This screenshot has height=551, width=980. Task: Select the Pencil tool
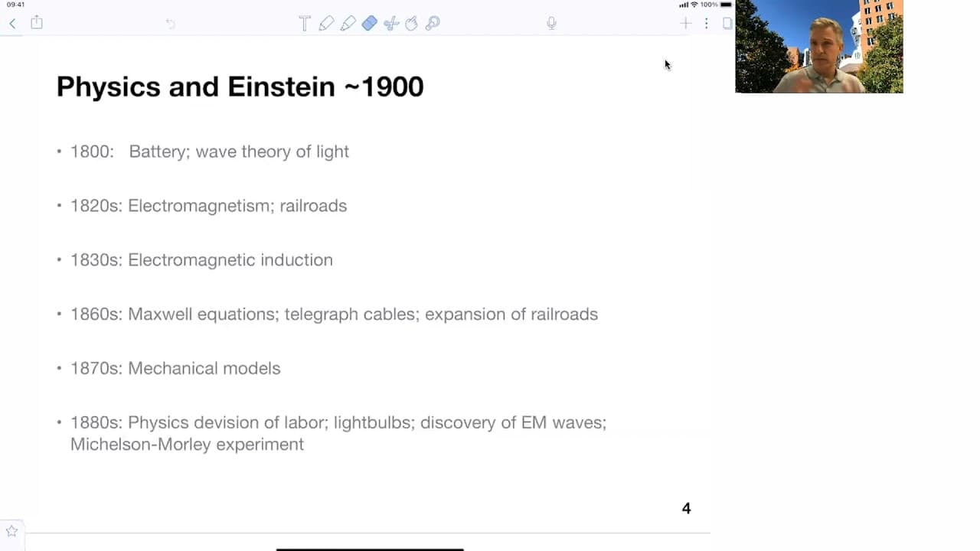point(326,24)
